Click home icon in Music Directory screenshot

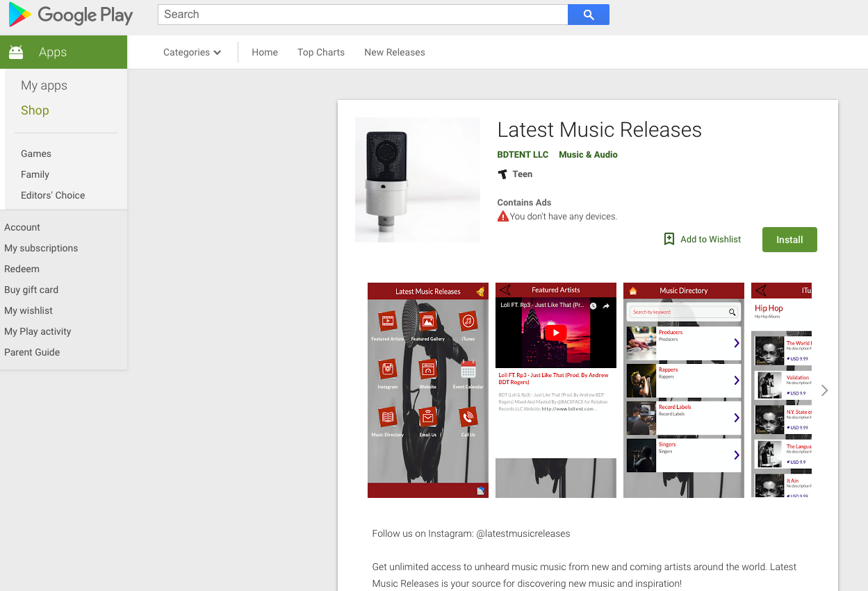coord(633,290)
